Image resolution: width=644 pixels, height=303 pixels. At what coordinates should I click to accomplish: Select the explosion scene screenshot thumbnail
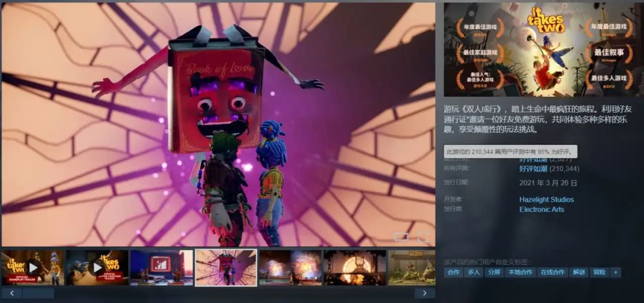tap(291, 268)
